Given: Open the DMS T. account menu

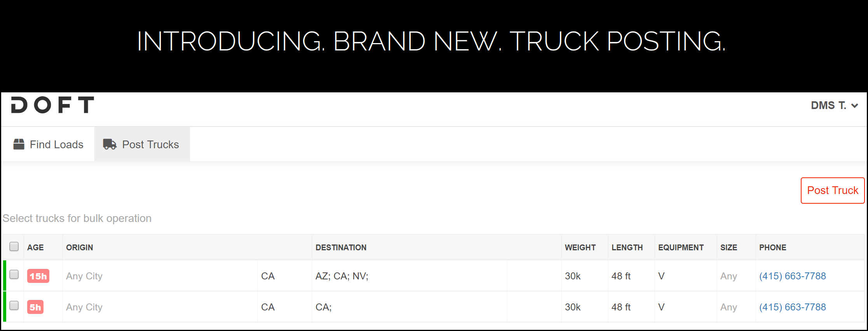Looking at the screenshot, I should point(834,105).
